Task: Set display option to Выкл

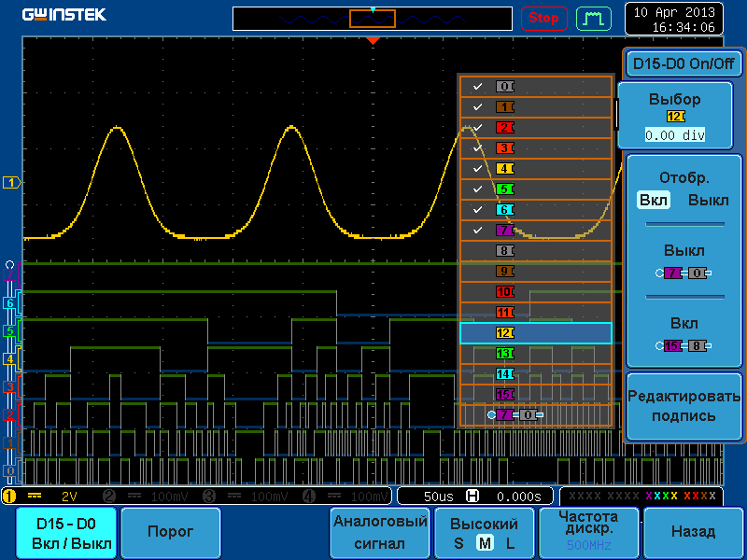Action: 708,201
